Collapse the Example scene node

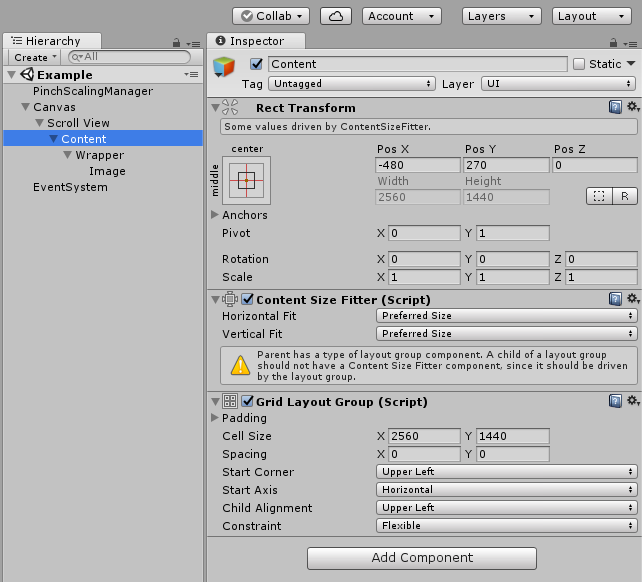tap(11, 75)
